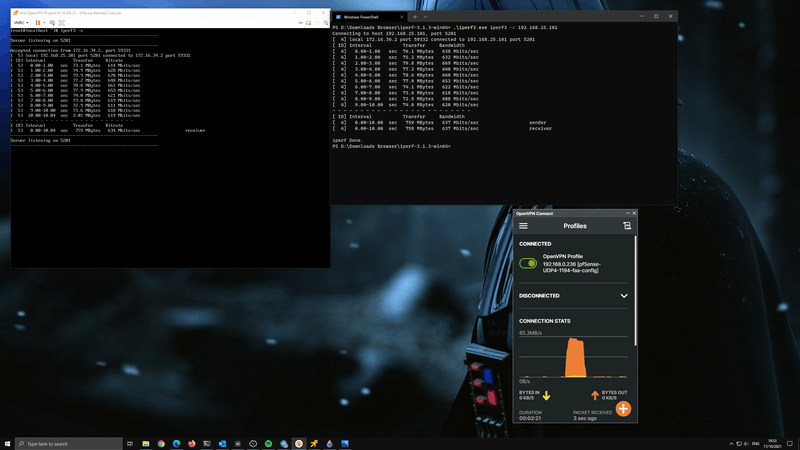The height and width of the screenshot is (450, 800).
Task: Click the ENG language indicator
Action: tap(756, 443)
